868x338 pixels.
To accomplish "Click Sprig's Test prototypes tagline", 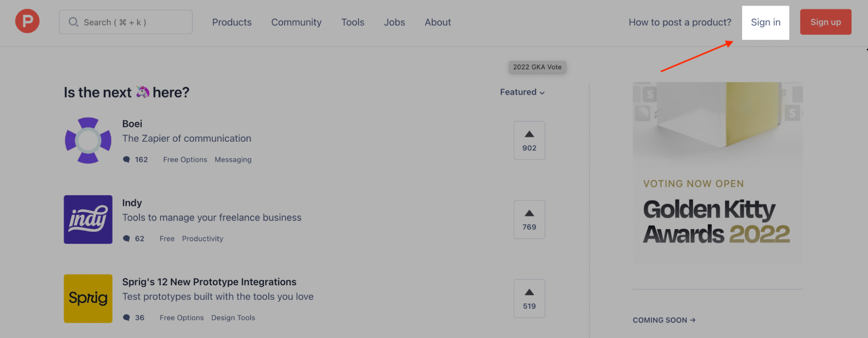I will pyautogui.click(x=218, y=297).
